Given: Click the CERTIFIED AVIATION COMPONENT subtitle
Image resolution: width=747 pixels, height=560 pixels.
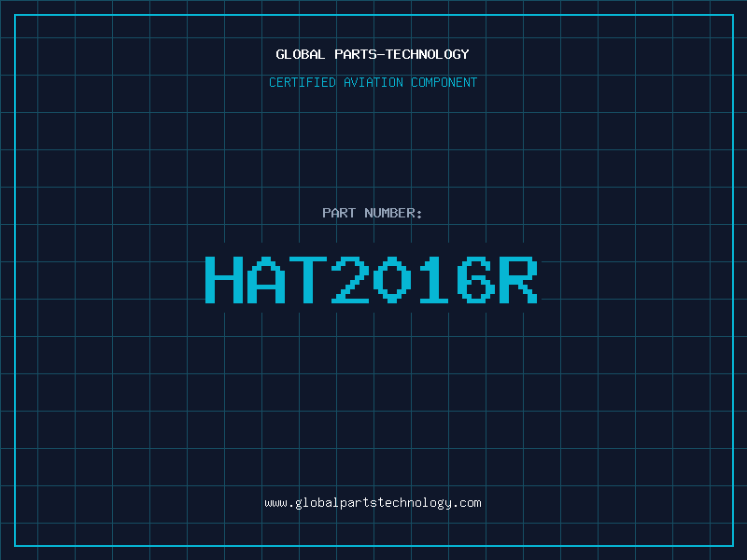Looking at the screenshot, I should tap(373, 82).
